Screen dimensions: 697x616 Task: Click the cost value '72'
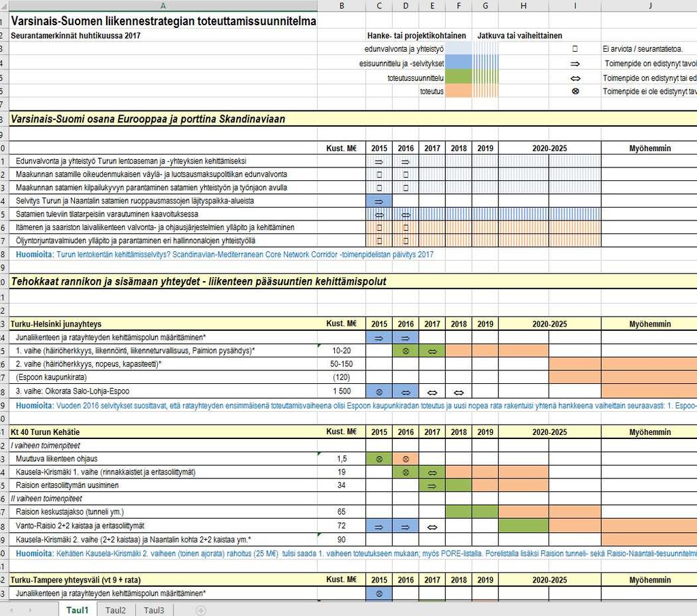pyautogui.click(x=342, y=525)
